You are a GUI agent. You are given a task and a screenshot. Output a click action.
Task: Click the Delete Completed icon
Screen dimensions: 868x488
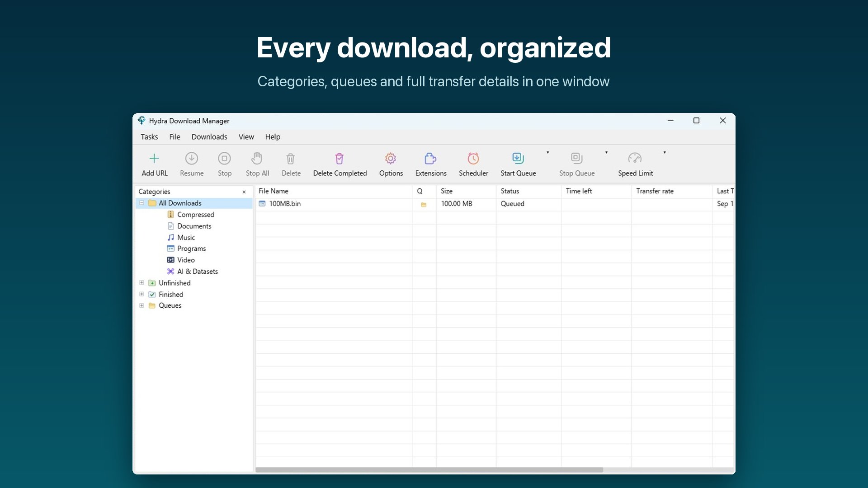point(340,159)
